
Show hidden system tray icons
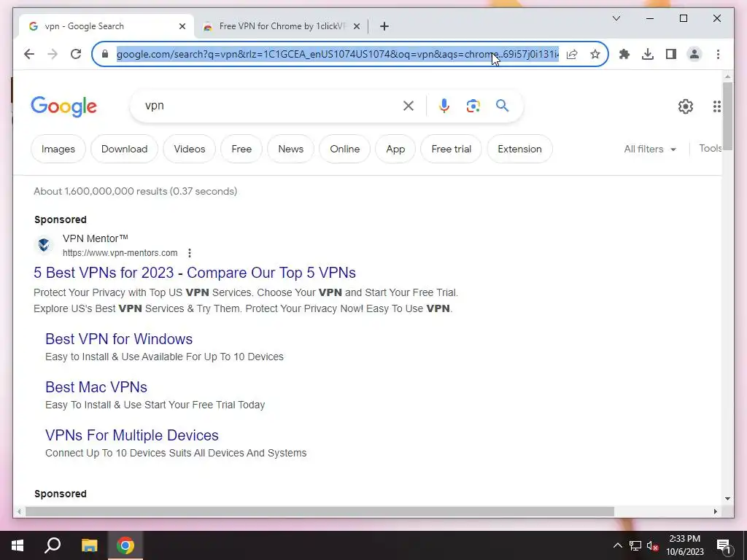click(x=617, y=545)
